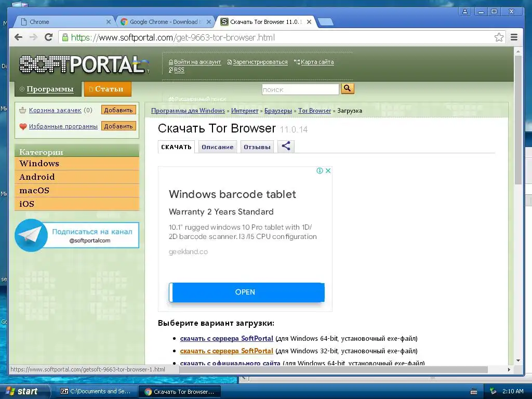The width and height of the screenshot is (532, 399).
Task: Open the RSS link
Action: point(179,70)
